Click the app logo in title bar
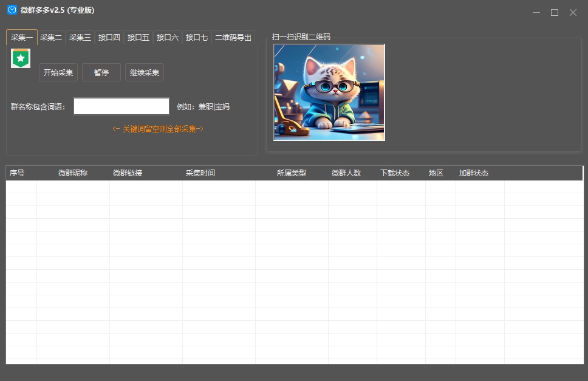The height and width of the screenshot is (381, 588). pyautogui.click(x=12, y=10)
